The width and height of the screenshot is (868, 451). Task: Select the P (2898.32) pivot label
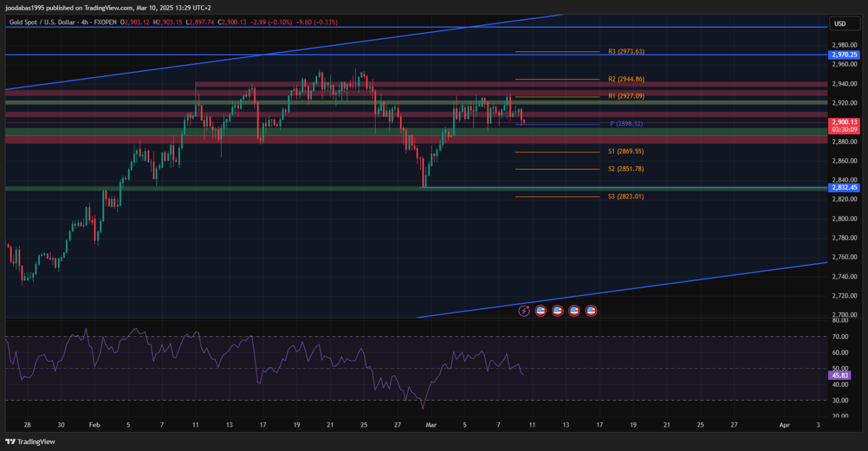coord(626,124)
